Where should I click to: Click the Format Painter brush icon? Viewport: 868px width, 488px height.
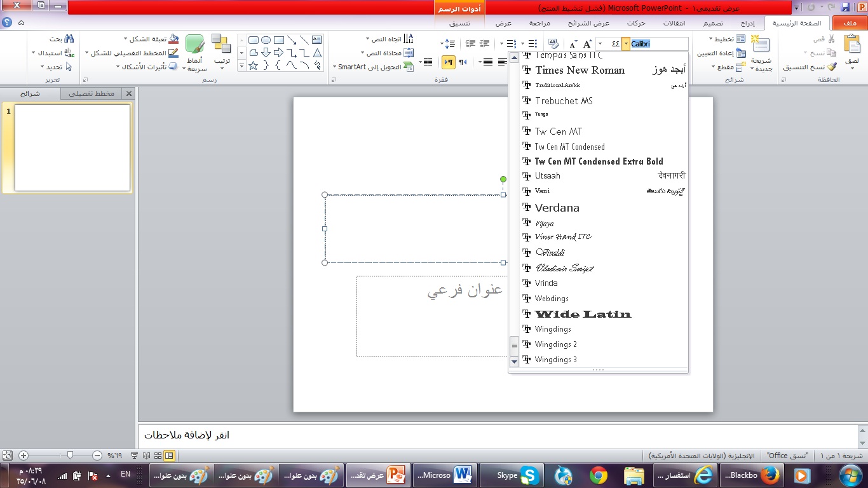[831, 67]
